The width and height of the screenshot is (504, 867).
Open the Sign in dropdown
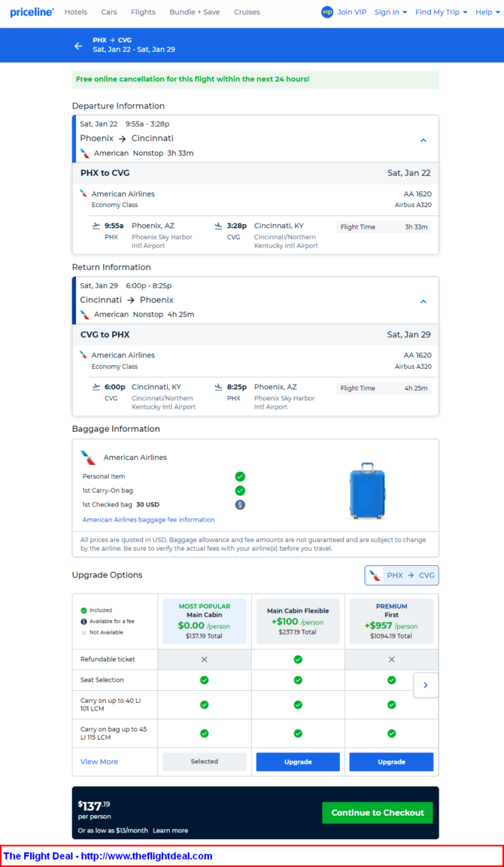pos(390,12)
